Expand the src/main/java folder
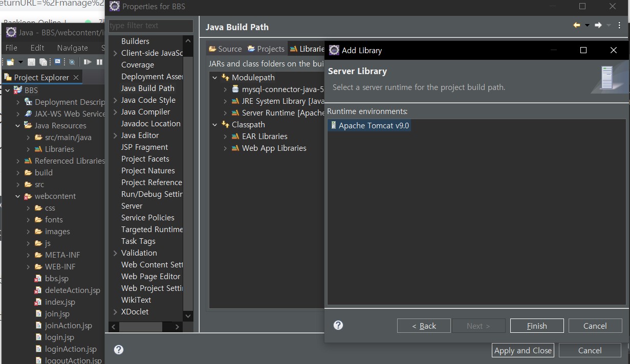 pos(28,138)
